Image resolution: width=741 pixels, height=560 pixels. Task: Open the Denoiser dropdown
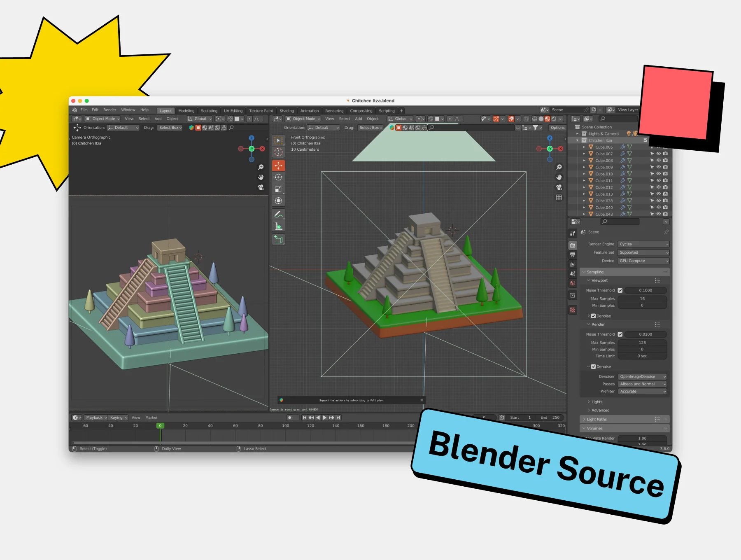642,377
